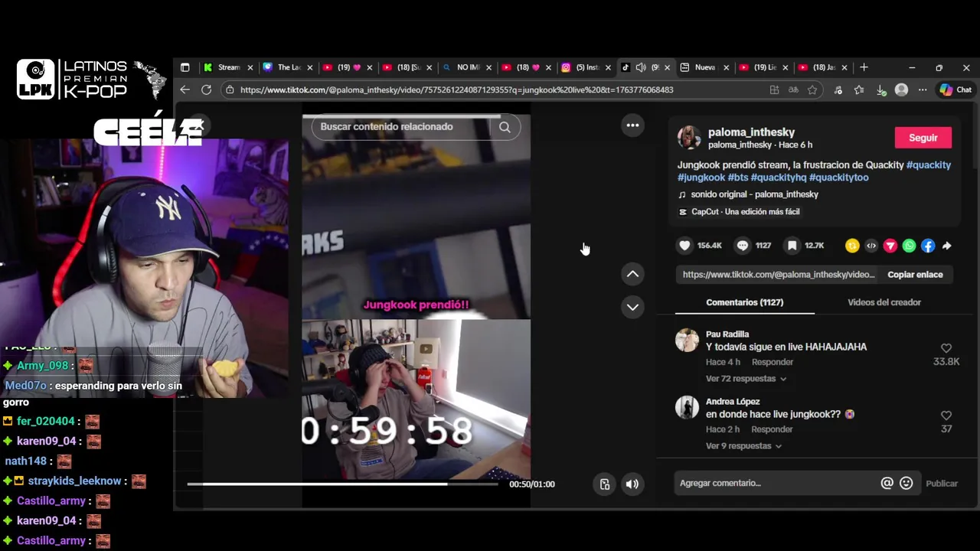Reply to Pau Radilla's comment
This screenshot has width=980, height=551.
(772, 362)
